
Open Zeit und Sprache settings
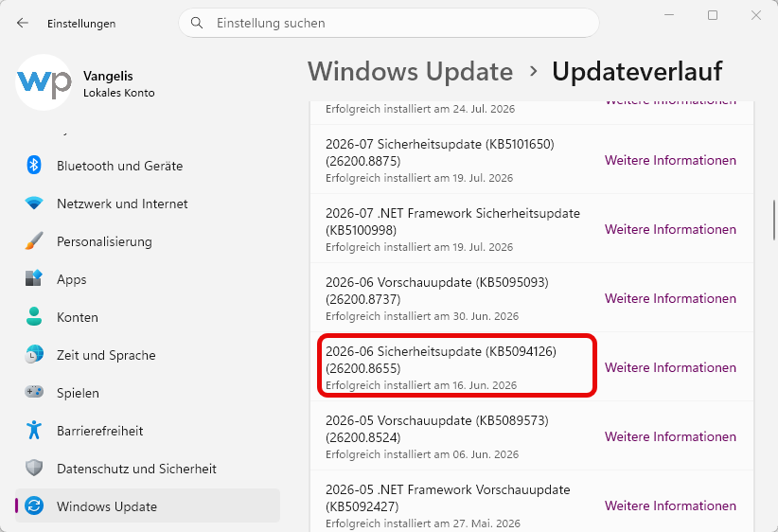click(148, 355)
